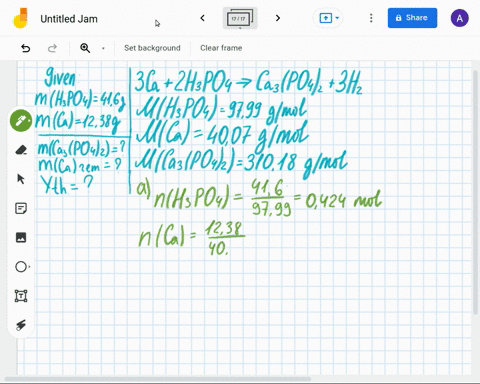Activate the Laser pointer tool
Viewport: 480px width, 384px height.
coord(21,325)
